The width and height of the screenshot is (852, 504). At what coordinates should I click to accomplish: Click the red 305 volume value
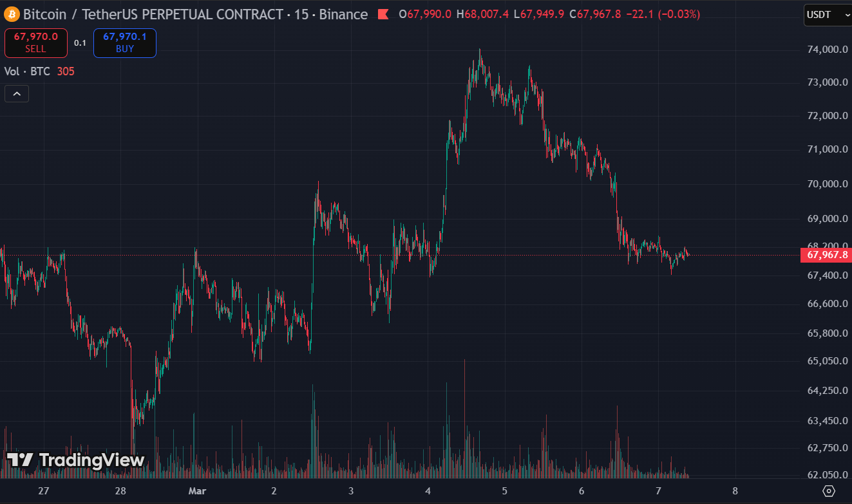click(66, 71)
